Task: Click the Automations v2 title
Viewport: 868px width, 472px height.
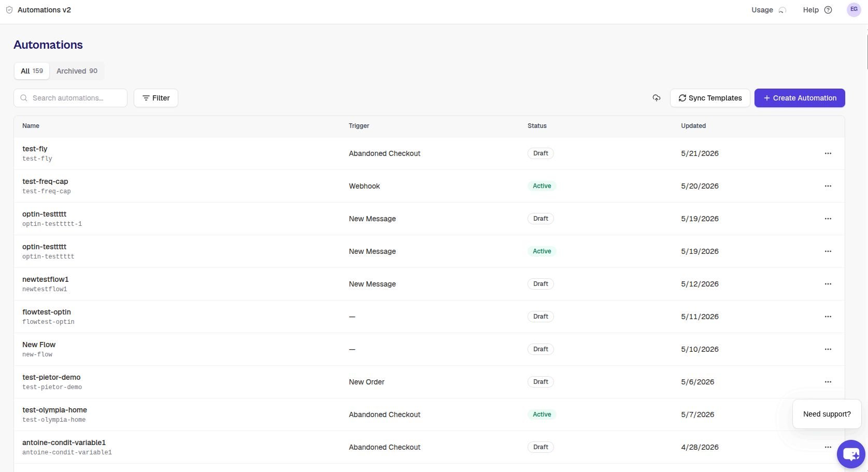Action: (x=44, y=10)
